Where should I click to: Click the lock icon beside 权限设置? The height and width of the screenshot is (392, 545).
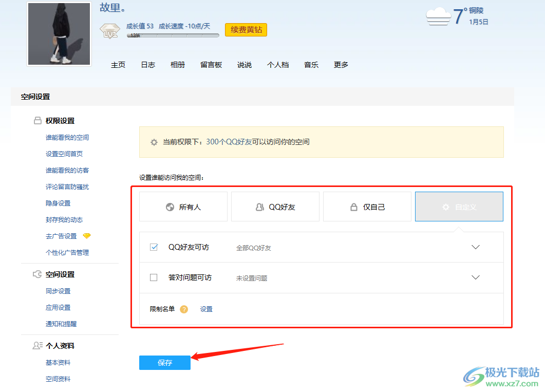click(37, 121)
